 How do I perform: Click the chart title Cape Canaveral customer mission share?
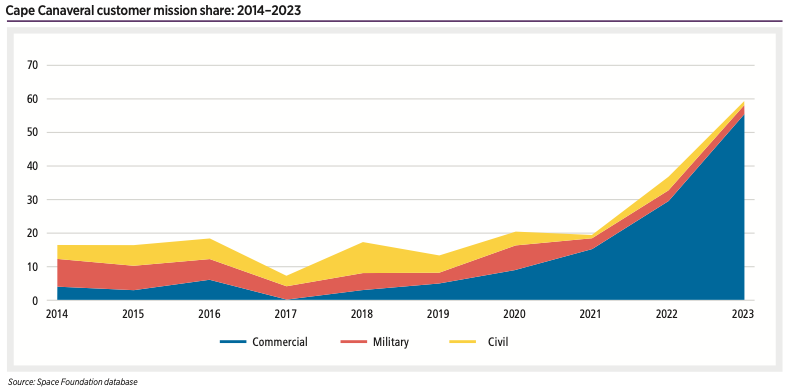point(154,10)
